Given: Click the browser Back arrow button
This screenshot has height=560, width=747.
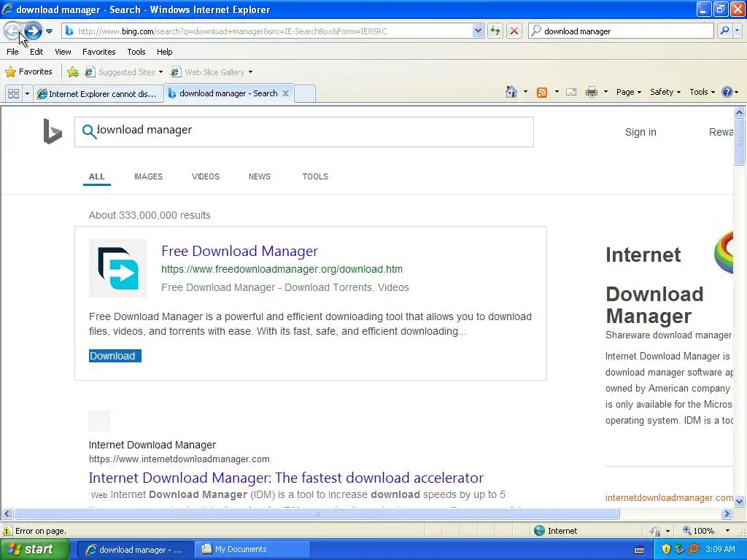Looking at the screenshot, I should [12, 31].
